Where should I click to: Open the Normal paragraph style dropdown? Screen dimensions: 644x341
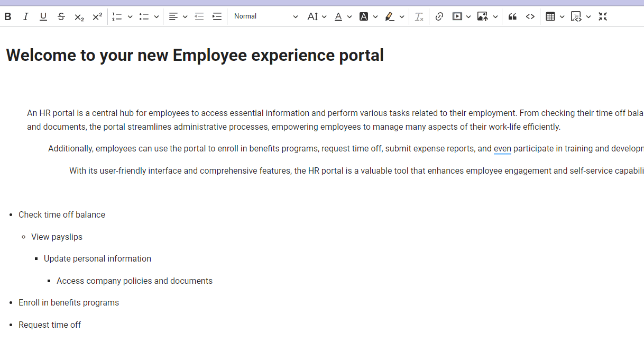(266, 16)
